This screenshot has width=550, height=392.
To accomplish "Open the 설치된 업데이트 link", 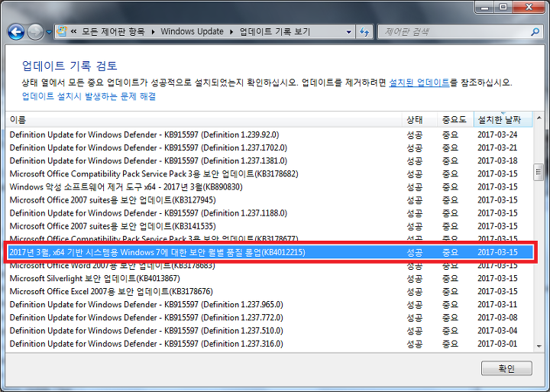I will (419, 83).
